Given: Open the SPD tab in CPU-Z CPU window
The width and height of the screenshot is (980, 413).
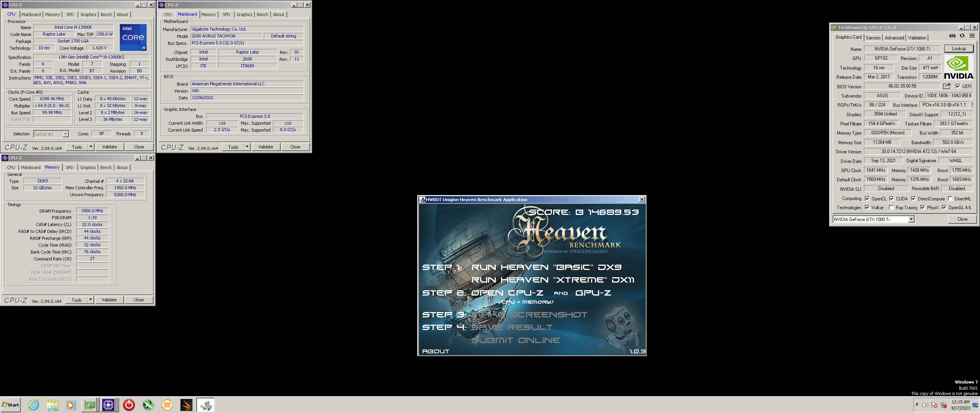Looking at the screenshot, I should (x=70, y=15).
